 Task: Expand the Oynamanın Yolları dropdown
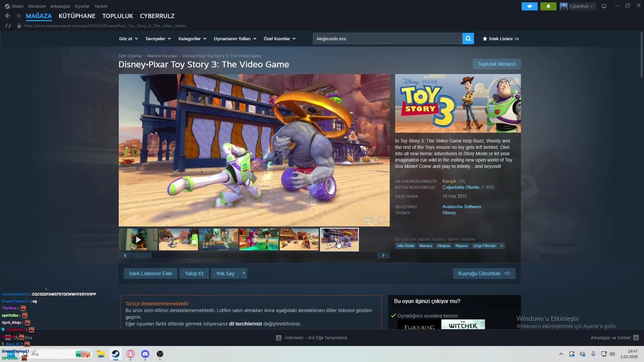coord(235,39)
